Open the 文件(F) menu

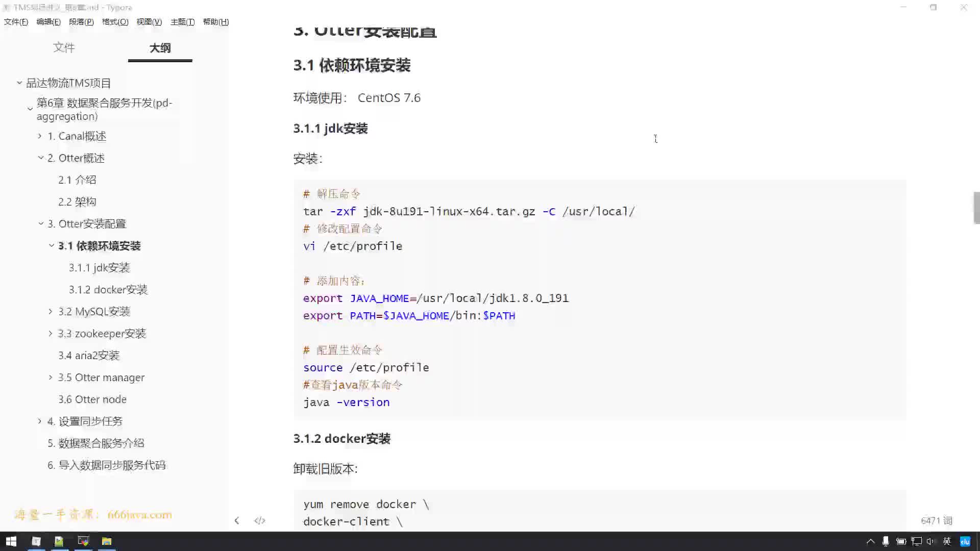(x=16, y=22)
